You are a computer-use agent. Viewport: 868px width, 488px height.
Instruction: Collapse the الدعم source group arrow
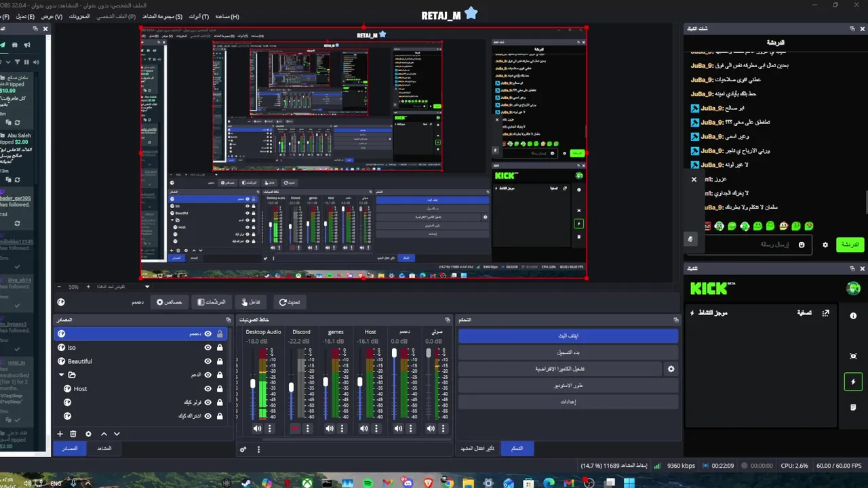61,375
